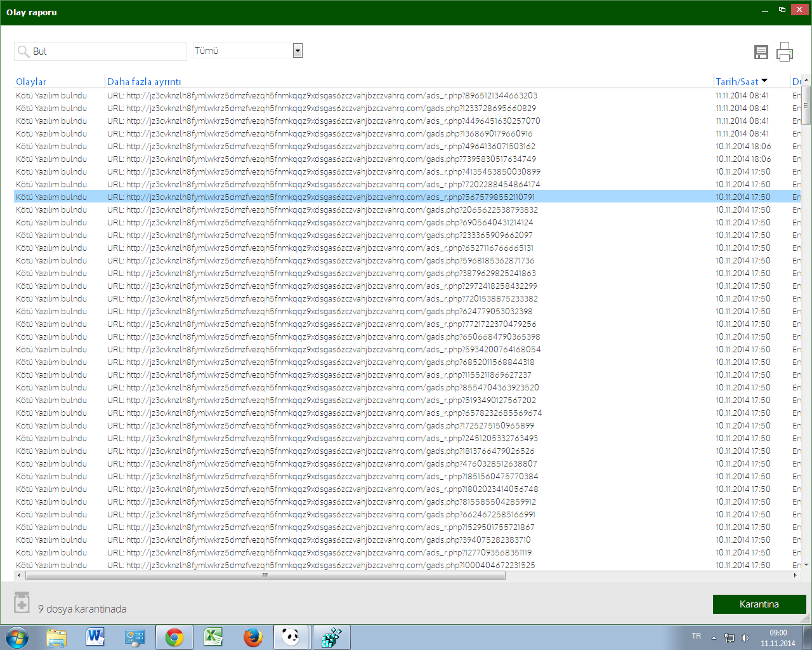The image size is (812, 650).
Task: Select row with URL ending 7202288454864174
Action: pyautogui.click(x=407, y=184)
